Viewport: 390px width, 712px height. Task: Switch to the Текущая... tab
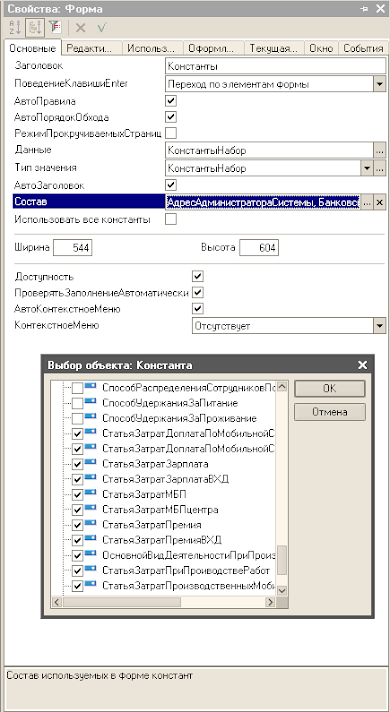coord(274,48)
